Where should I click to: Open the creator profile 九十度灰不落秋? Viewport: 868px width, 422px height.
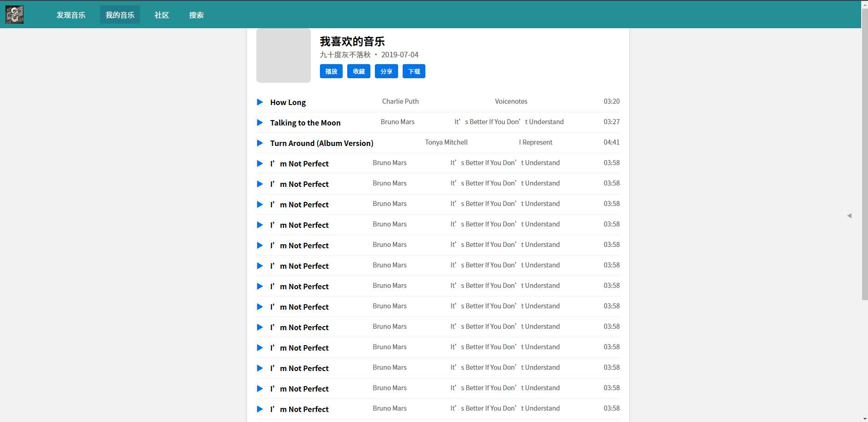tap(345, 55)
